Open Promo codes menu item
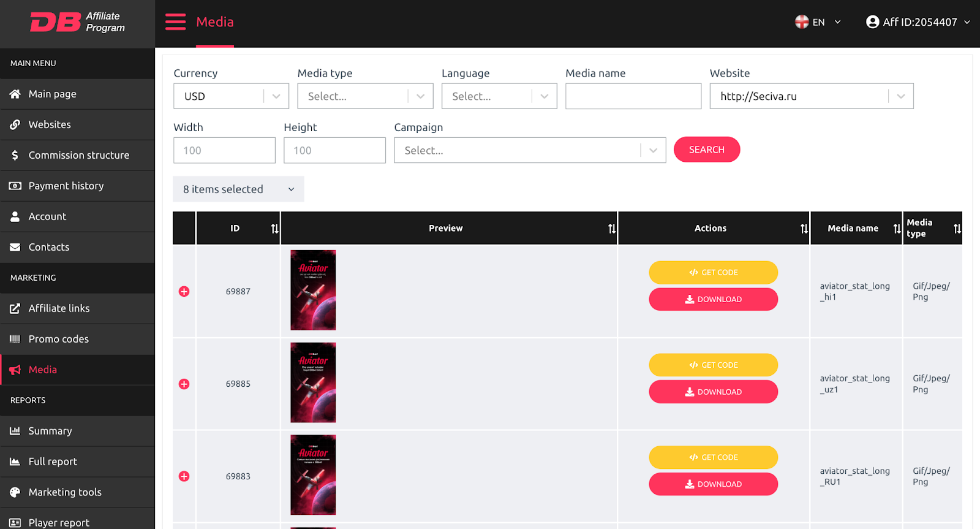The image size is (980, 529). (77, 339)
